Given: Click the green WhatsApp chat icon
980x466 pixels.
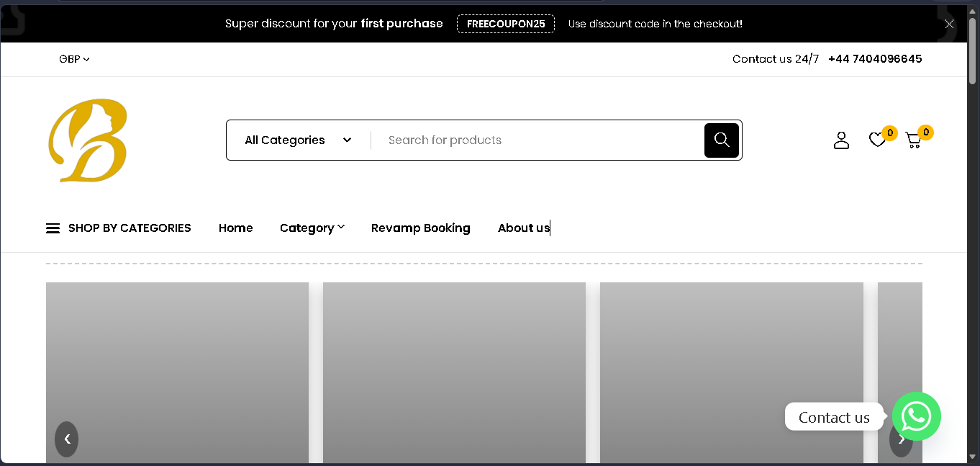Looking at the screenshot, I should (x=917, y=416).
